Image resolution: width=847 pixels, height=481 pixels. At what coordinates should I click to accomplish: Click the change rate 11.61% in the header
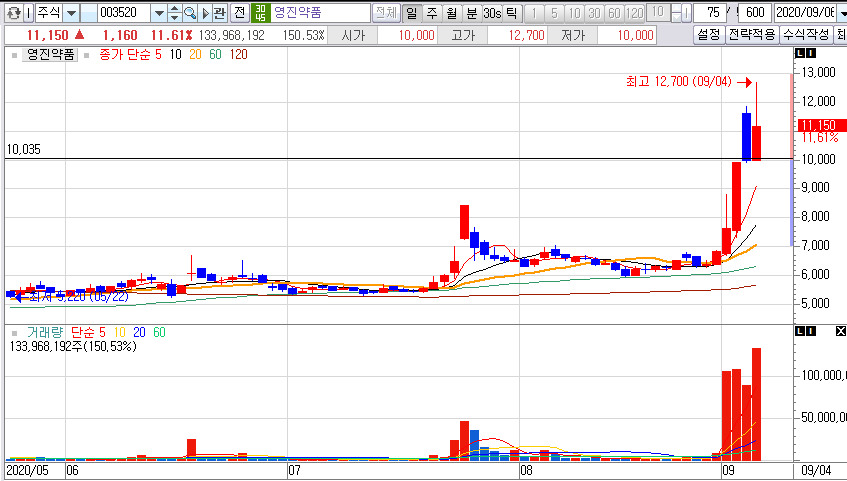pyautogui.click(x=172, y=36)
